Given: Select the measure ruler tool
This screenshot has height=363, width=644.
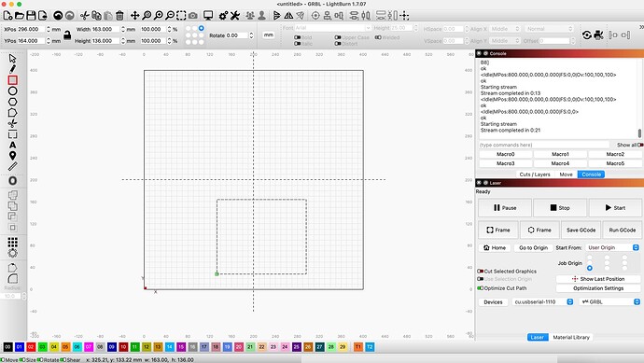Looking at the screenshot, I should pyautogui.click(x=12, y=166).
